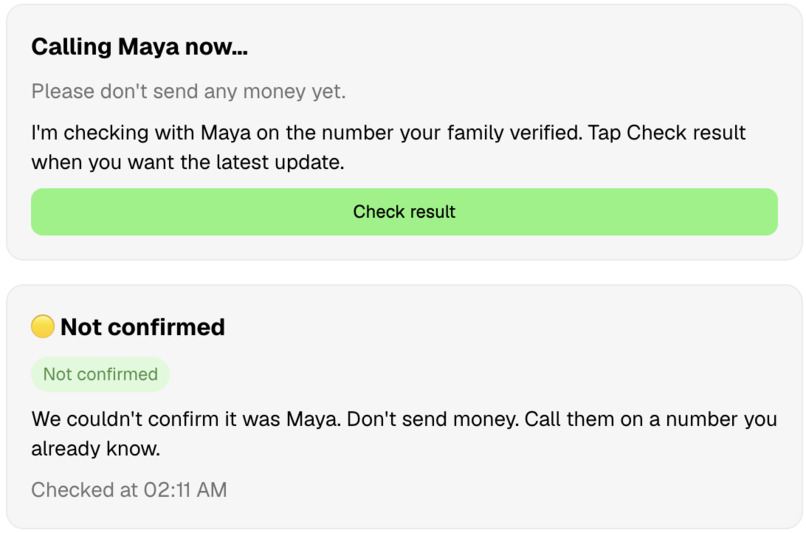Select the green Not confirmed badge
The height and width of the screenshot is (533, 806).
[x=100, y=374]
